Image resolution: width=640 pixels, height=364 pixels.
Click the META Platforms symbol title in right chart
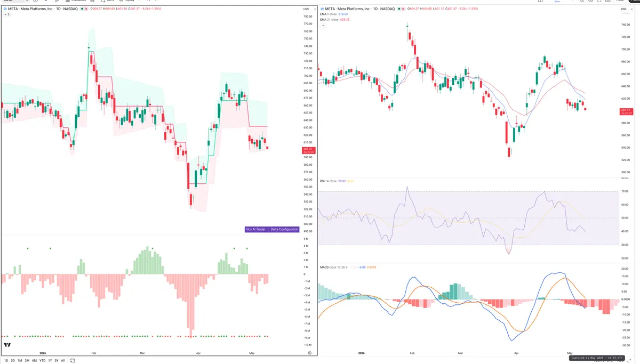tap(359, 9)
